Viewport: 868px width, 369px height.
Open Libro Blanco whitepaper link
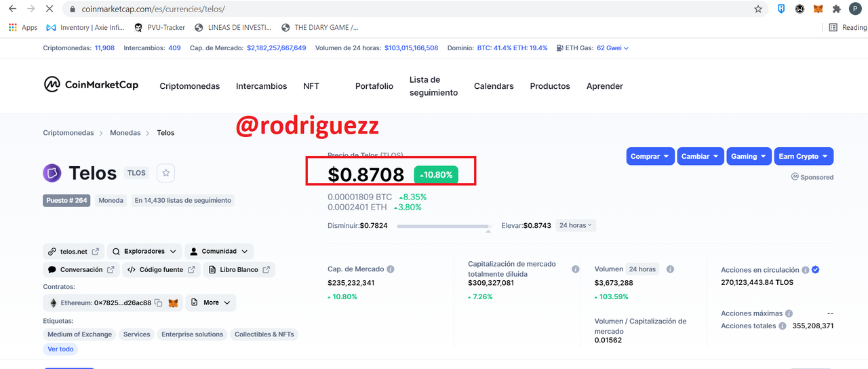click(239, 269)
